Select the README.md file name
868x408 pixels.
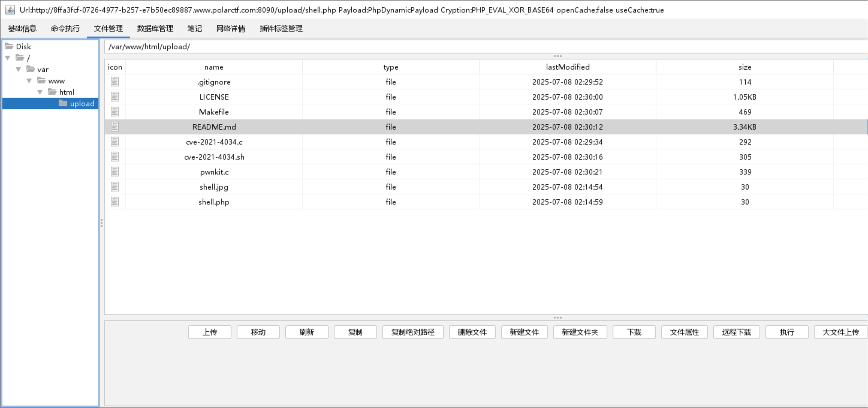coord(214,127)
